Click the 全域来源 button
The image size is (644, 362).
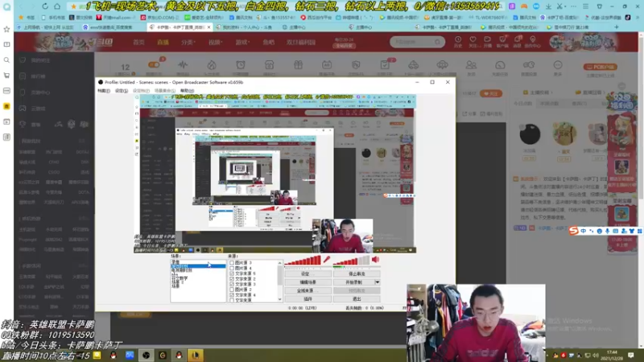pyautogui.click(x=308, y=290)
